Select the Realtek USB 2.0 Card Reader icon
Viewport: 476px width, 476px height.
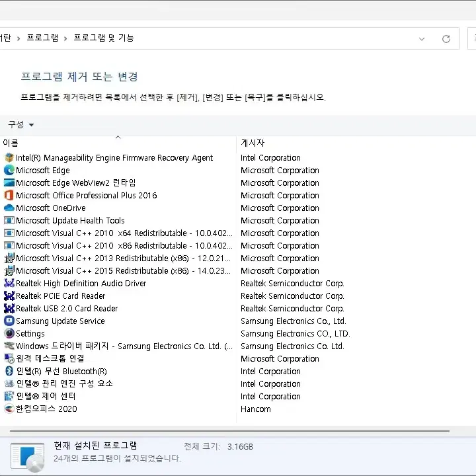(x=9, y=308)
